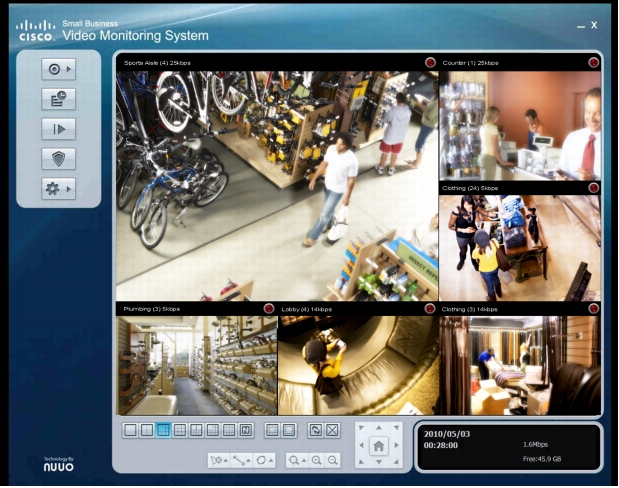Open the shield guard button
This screenshot has width=619, height=488.
click(x=58, y=158)
